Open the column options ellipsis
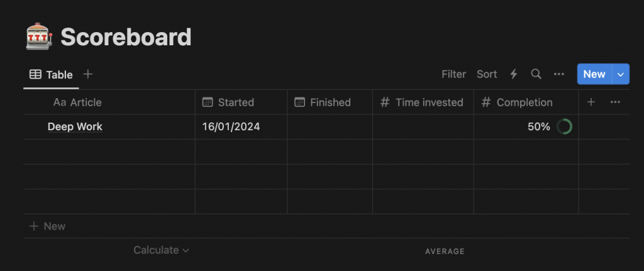644x271 pixels. point(616,102)
